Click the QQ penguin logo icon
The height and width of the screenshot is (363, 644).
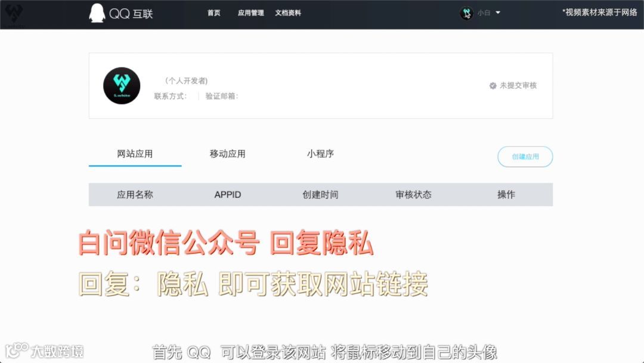pos(97,13)
